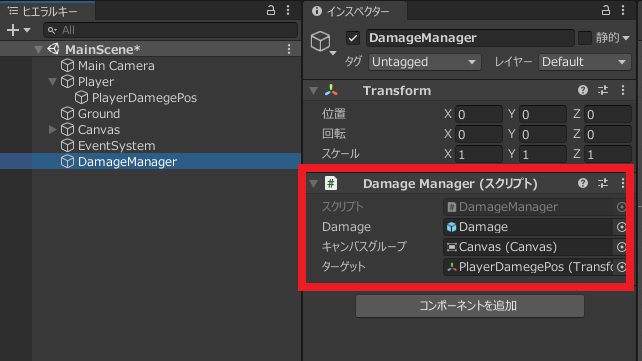Click the Unity scene icon beside MainScene
This screenshot has width=642, height=361.
pyautogui.click(x=53, y=49)
